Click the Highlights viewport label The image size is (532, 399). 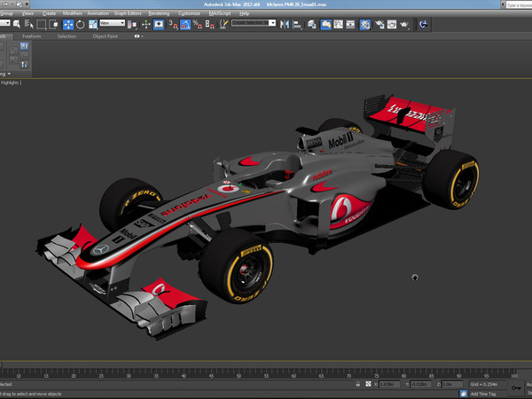point(11,82)
